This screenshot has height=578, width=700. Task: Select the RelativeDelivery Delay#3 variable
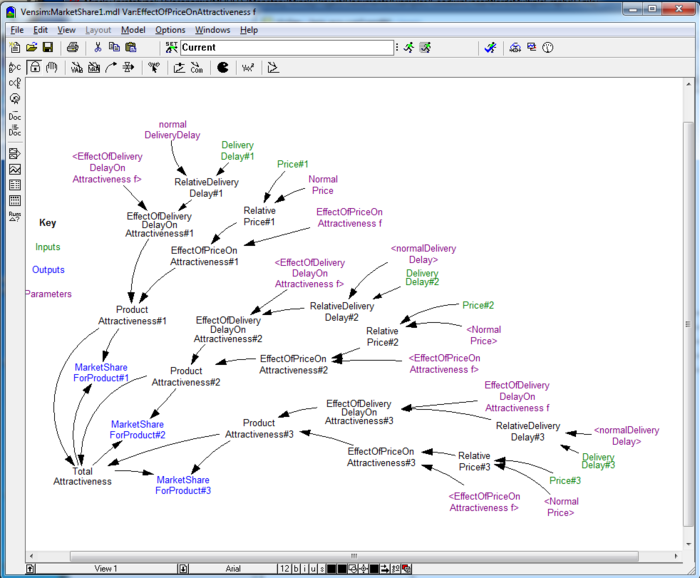pos(528,432)
